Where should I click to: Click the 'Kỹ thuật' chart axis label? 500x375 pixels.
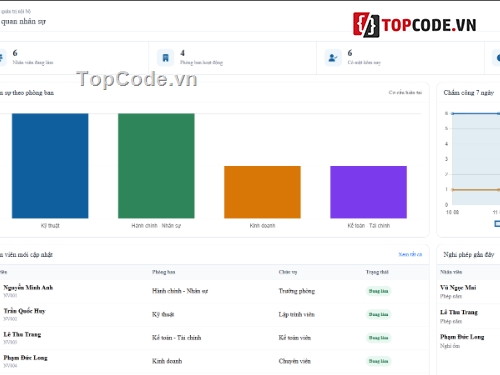pos(50,226)
